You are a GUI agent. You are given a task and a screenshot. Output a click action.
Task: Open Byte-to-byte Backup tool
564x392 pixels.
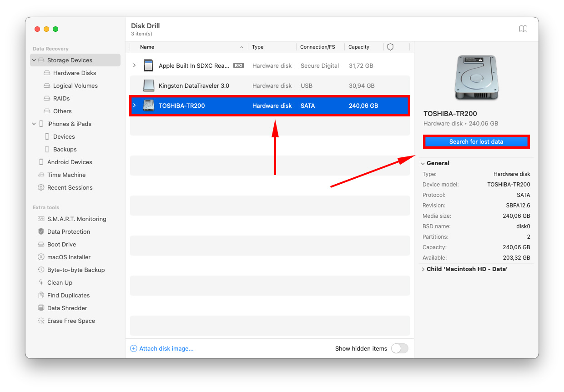76,270
